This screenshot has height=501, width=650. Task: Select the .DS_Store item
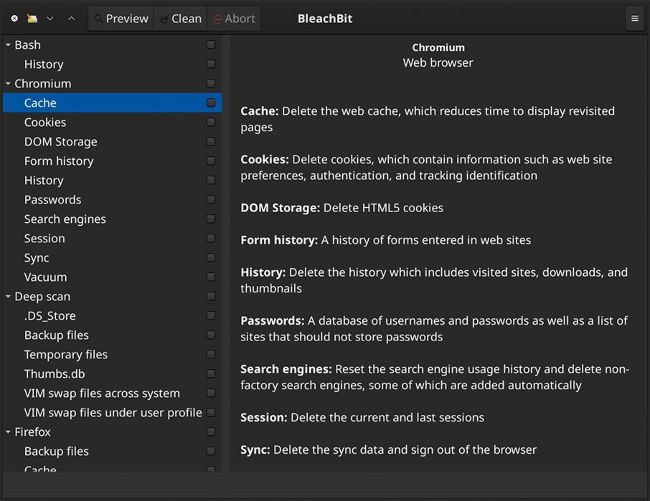click(50, 316)
